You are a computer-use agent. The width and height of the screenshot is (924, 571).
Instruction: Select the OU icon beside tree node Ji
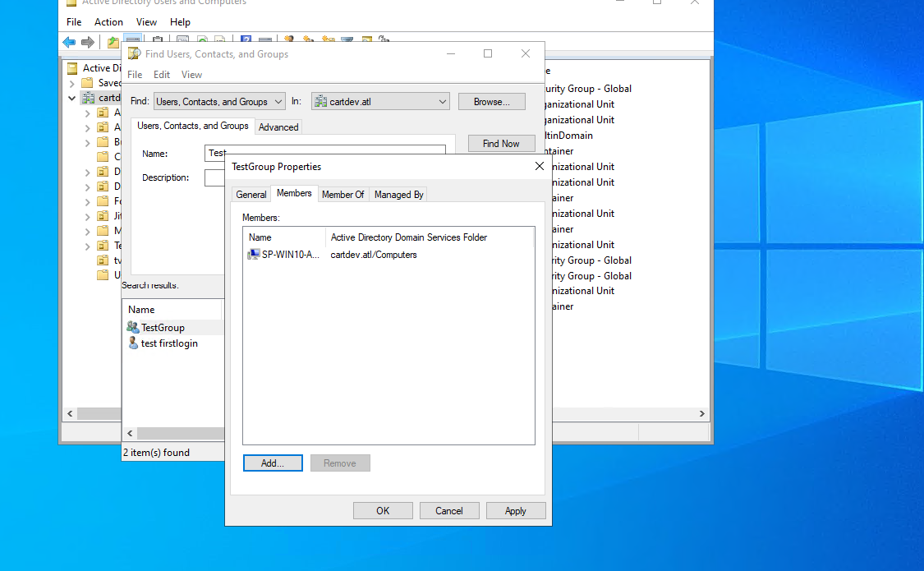(103, 216)
